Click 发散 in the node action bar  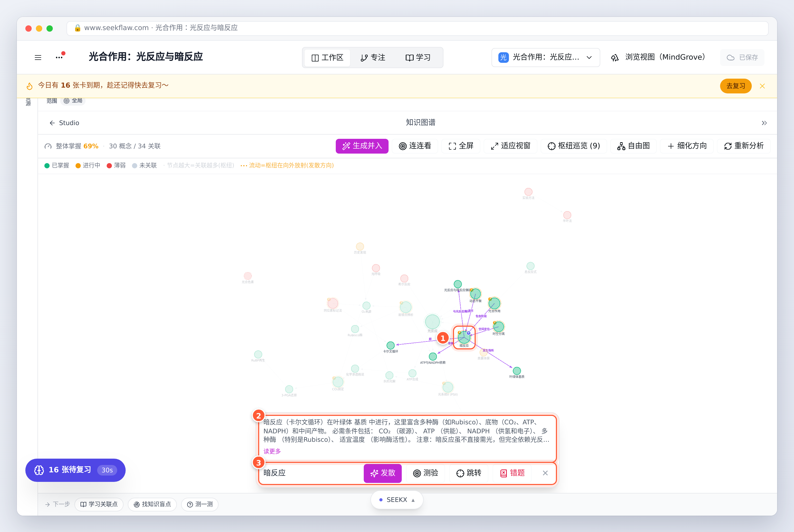(383, 473)
